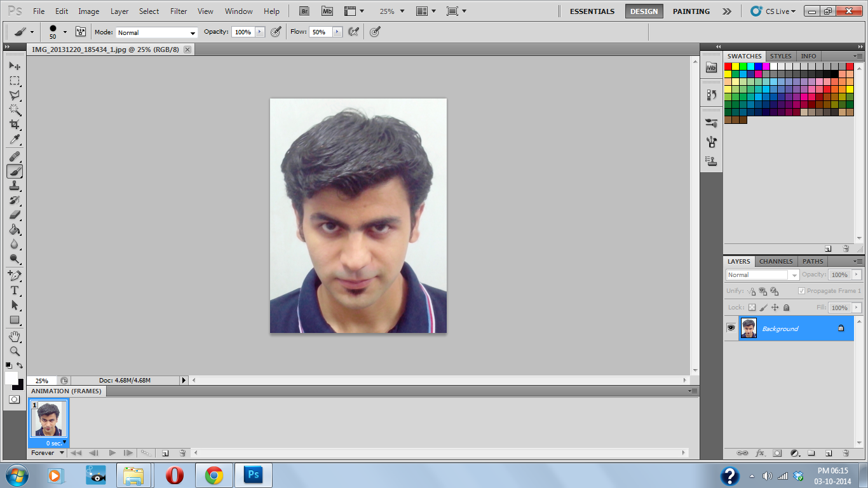Screen dimensions: 868x488
Task: Hide the Background layer visibility eye
Action: tap(731, 328)
